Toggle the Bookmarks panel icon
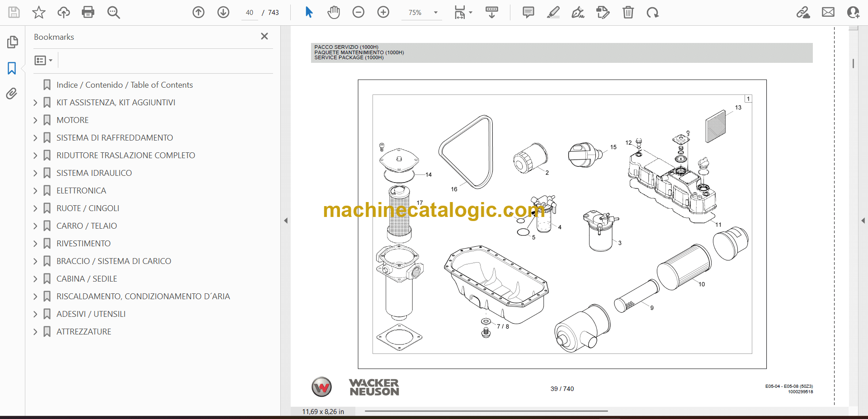This screenshot has width=868, height=419. click(x=12, y=68)
